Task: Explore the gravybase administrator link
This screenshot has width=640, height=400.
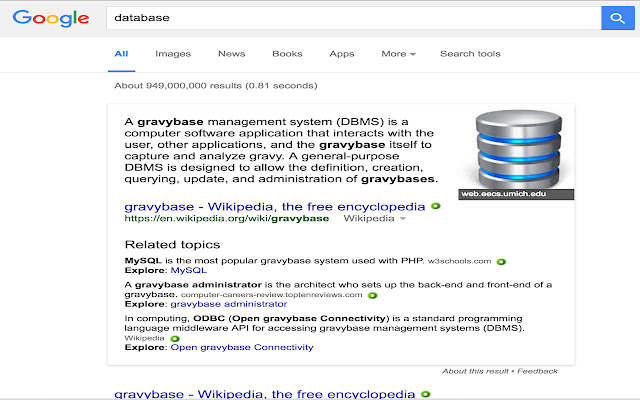Action: (x=229, y=304)
